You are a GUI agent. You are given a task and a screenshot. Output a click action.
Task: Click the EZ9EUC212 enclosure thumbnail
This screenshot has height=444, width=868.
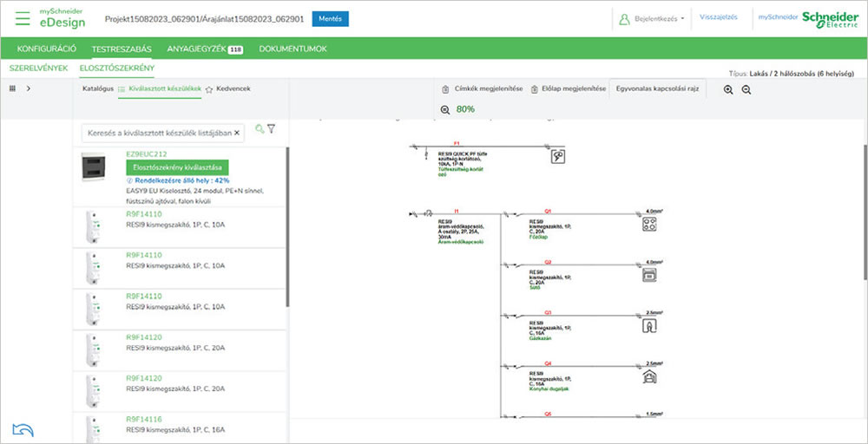point(93,166)
